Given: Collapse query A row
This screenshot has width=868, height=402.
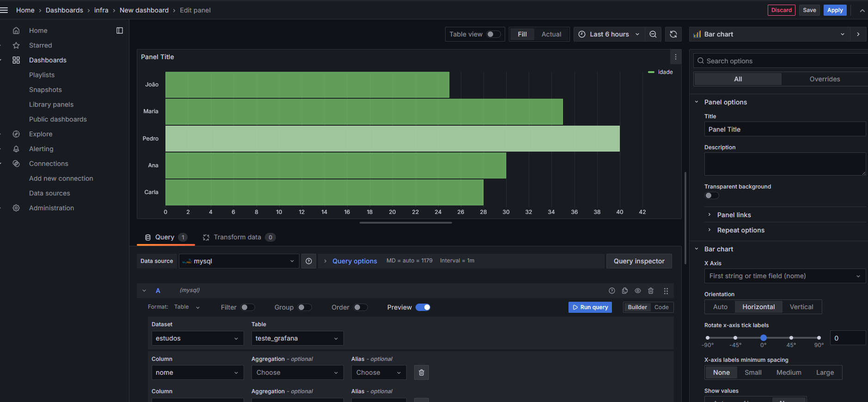Looking at the screenshot, I should click(x=144, y=291).
